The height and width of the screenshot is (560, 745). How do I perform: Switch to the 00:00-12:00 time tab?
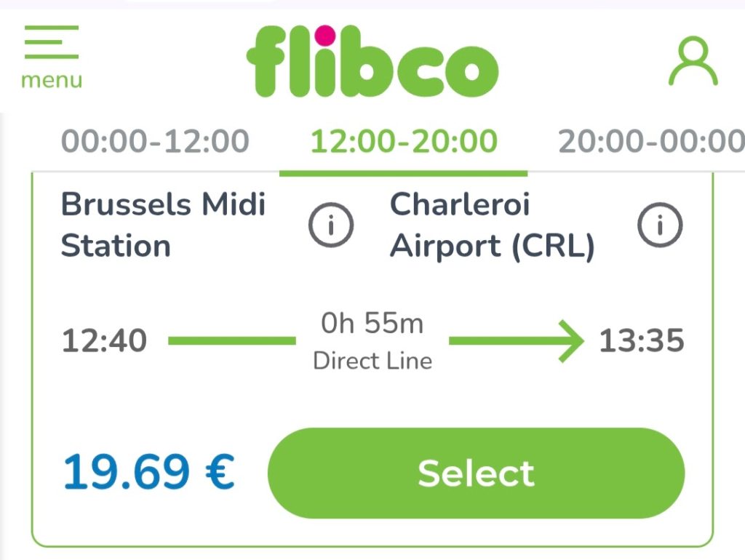(x=154, y=142)
